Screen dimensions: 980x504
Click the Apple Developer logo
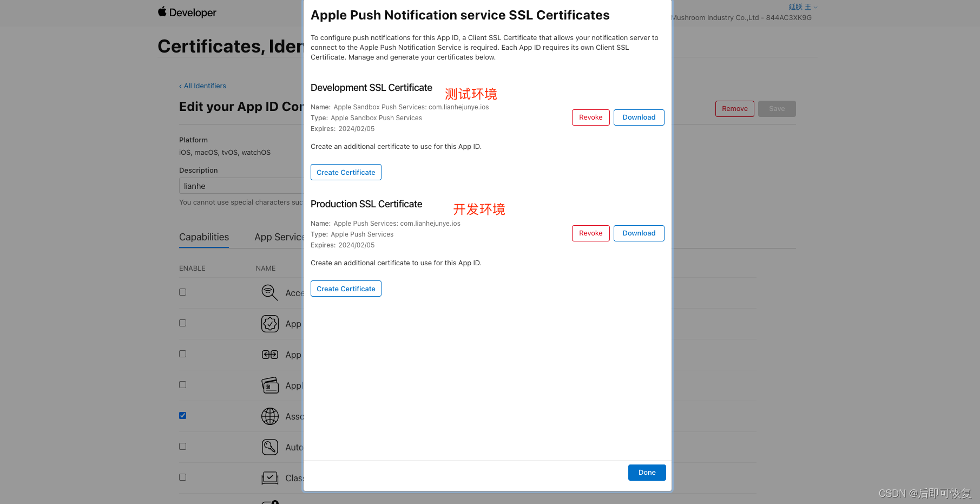[187, 12]
